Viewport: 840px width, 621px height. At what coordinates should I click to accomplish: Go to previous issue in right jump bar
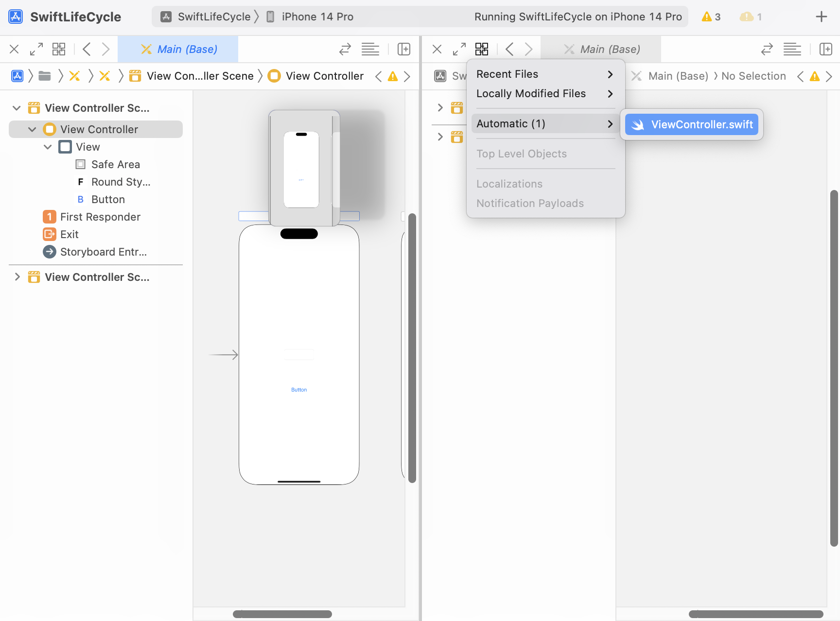coord(800,76)
